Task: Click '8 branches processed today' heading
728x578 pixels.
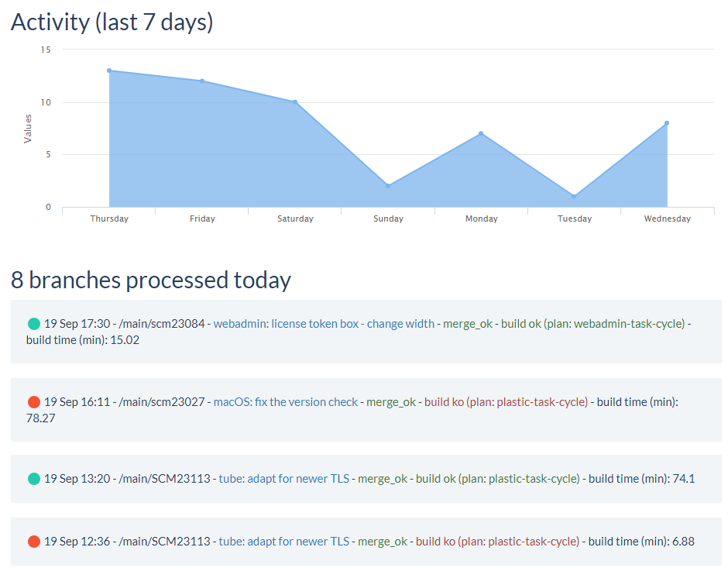Action: pyautogui.click(x=151, y=280)
